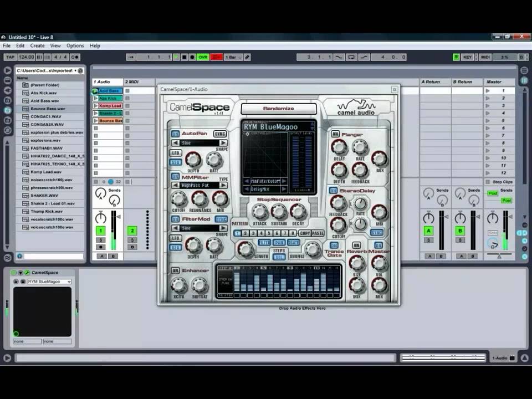Launch the Abs Kick clip

click(x=95, y=99)
